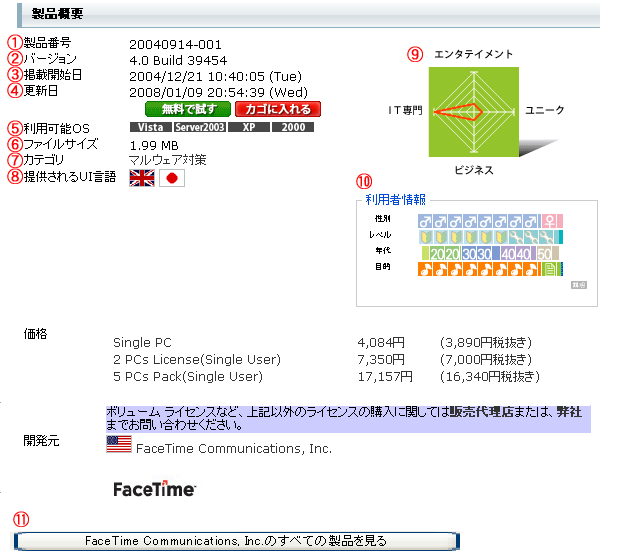Image resolution: width=617 pixels, height=554 pixels.
Task: Click small gray button in 利用者情報 box
Action: [579, 285]
